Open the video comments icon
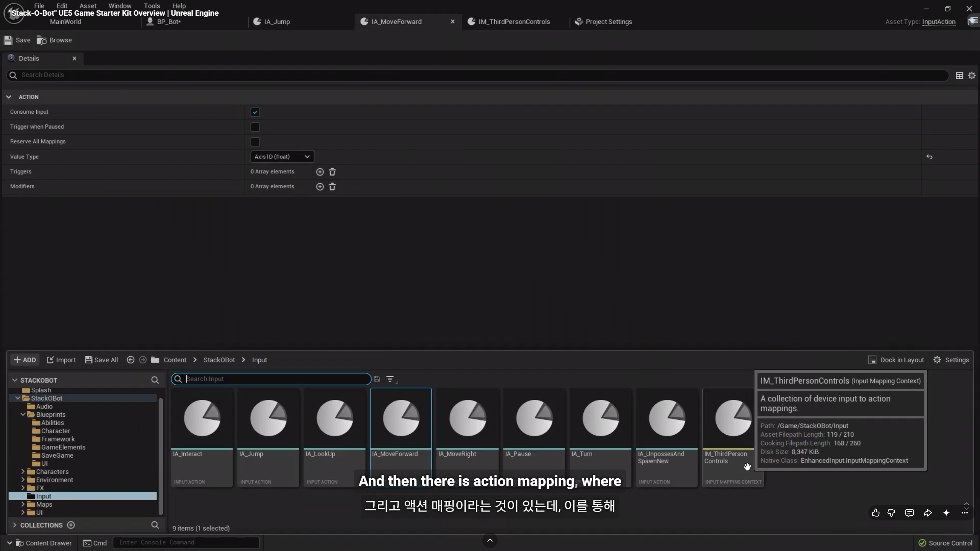Viewport: 980px width, 551px height. [x=910, y=513]
